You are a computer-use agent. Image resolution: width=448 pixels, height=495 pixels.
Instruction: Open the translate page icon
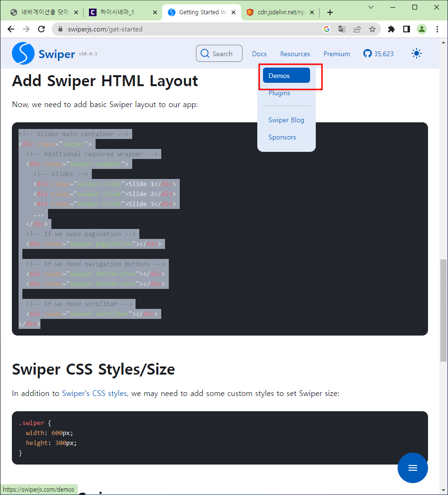[341, 29]
